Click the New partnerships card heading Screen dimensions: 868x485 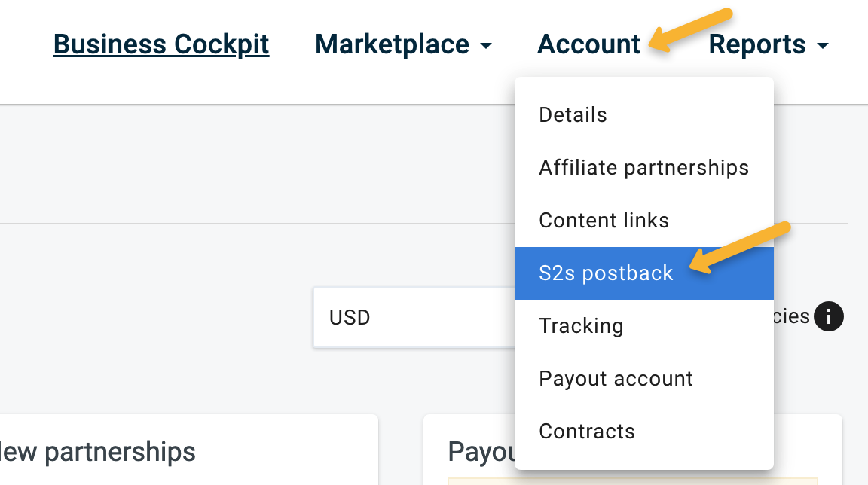click(x=98, y=452)
